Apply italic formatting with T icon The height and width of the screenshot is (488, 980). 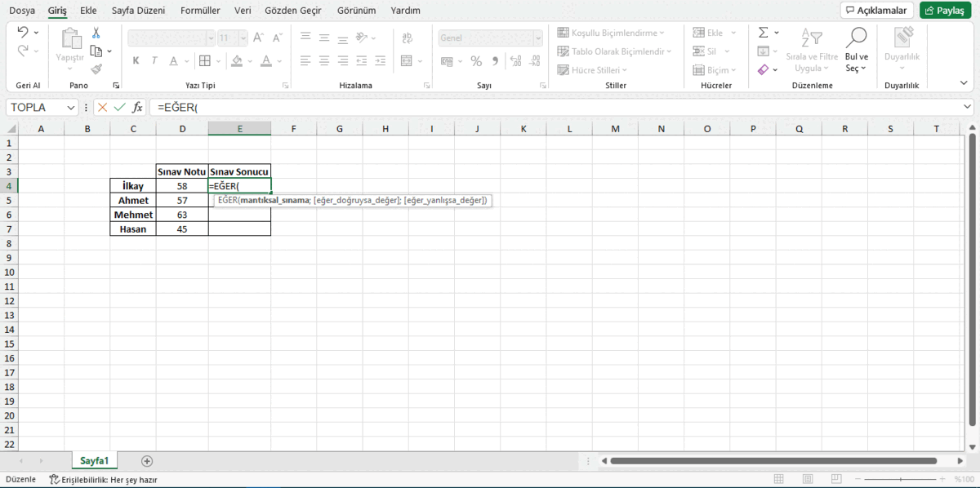coord(153,60)
